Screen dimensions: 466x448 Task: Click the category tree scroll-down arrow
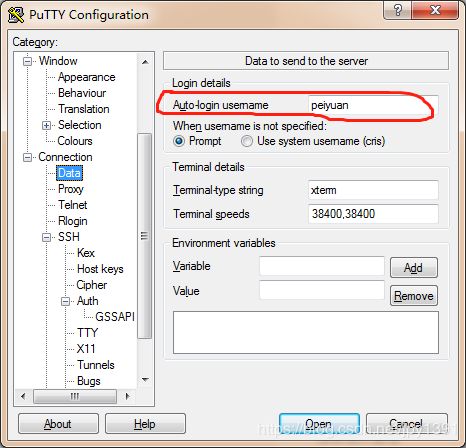[x=145, y=379]
